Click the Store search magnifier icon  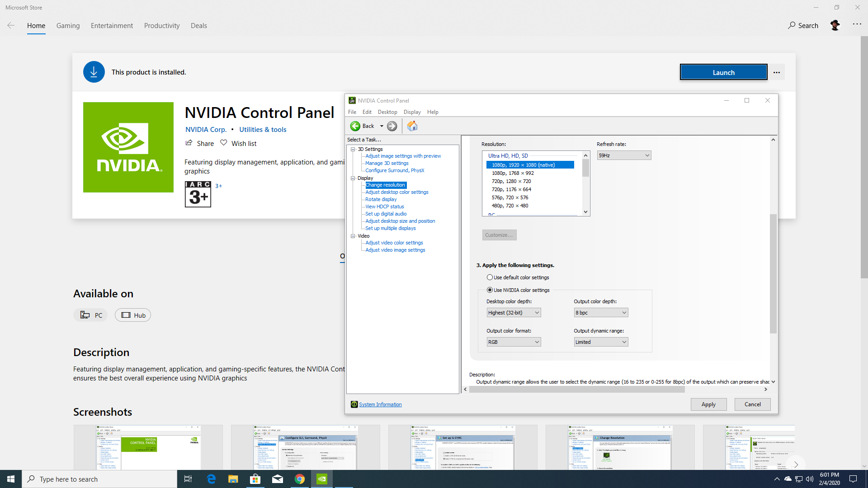[791, 25]
